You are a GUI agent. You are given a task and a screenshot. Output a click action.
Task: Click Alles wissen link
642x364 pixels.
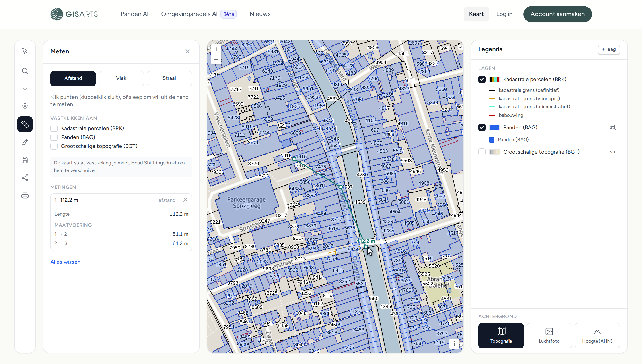click(x=66, y=262)
